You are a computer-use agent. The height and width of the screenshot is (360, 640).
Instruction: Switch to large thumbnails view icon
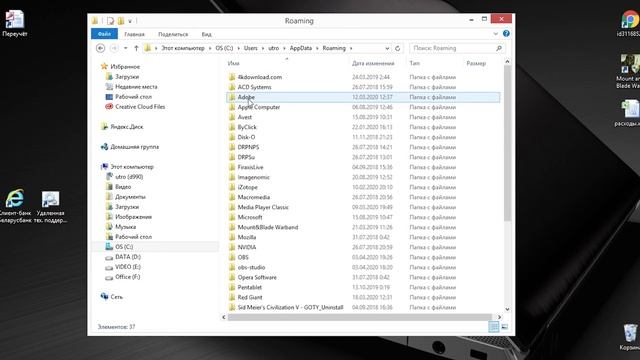tap(505, 327)
